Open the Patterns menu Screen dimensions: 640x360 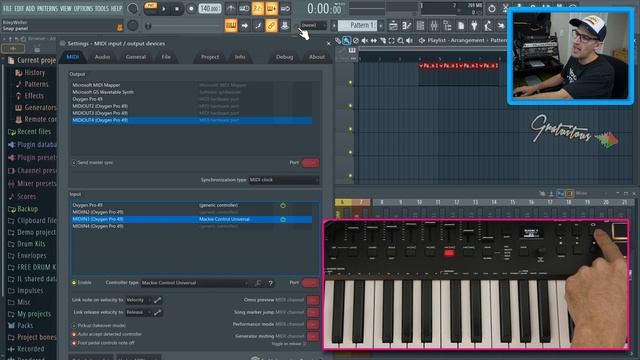point(47,8)
